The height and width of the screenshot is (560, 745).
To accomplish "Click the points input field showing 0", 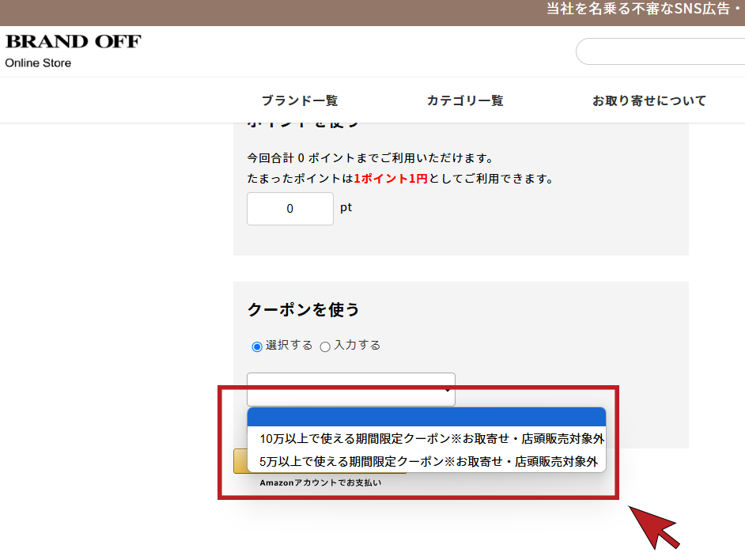I will pyautogui.click(x=289, y=209).
